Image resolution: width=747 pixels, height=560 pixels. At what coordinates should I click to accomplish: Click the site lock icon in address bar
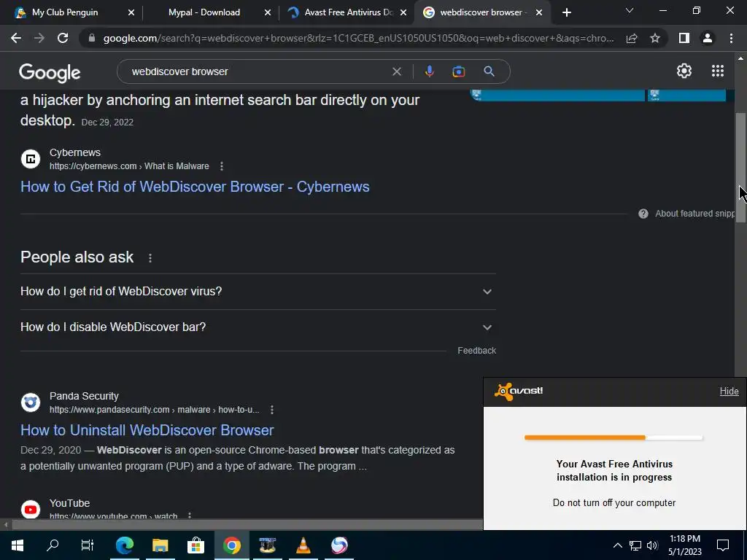92,38
